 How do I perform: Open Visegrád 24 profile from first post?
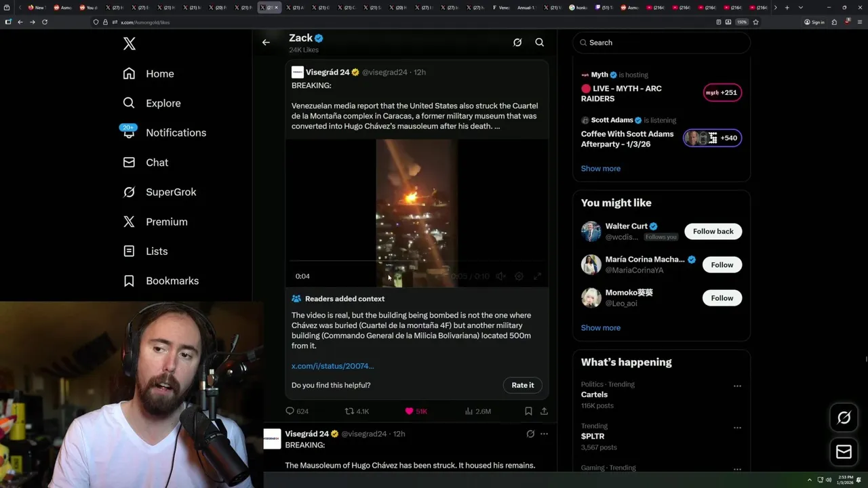pyautogui.click(x=328, y=72)
